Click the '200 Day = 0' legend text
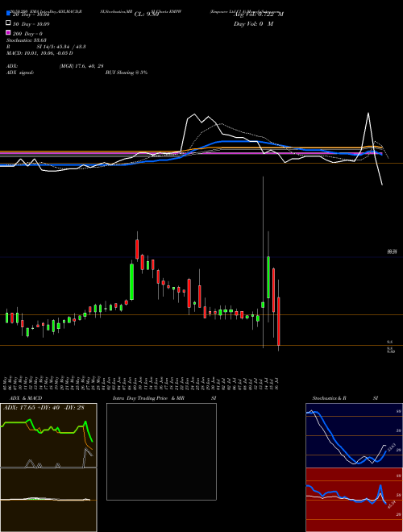 28,34
